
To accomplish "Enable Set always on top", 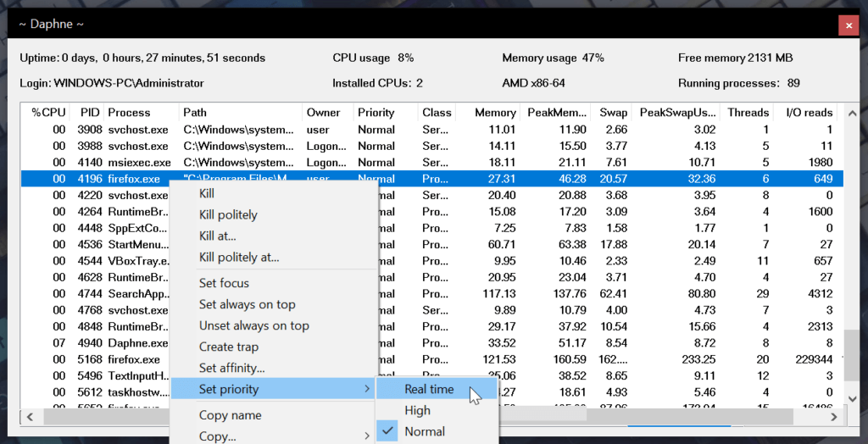I will coord(247,304).
